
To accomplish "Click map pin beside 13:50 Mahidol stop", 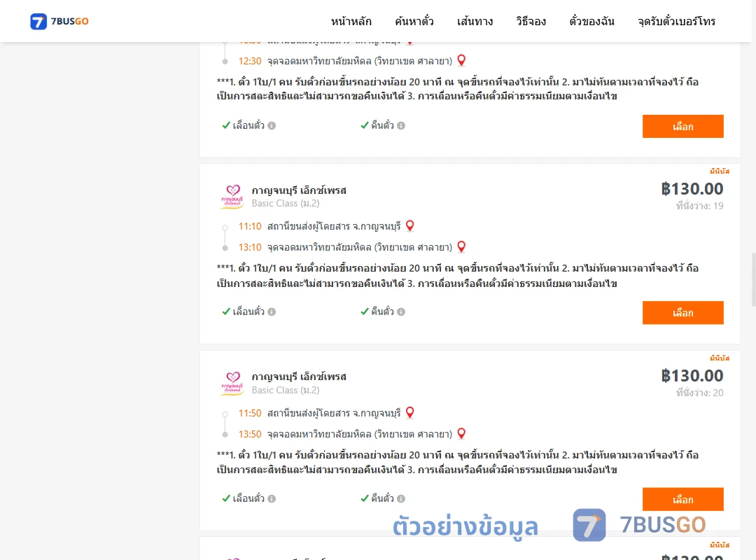I will [x=461, y=433].
